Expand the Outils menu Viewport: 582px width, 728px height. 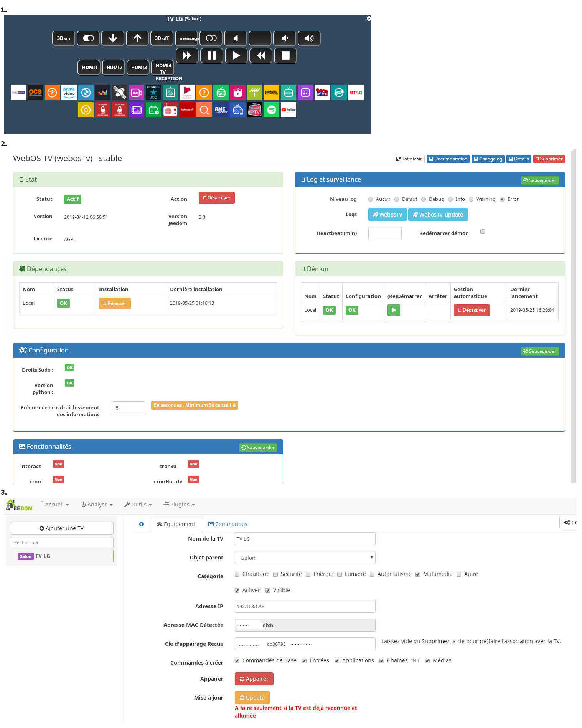138,505
